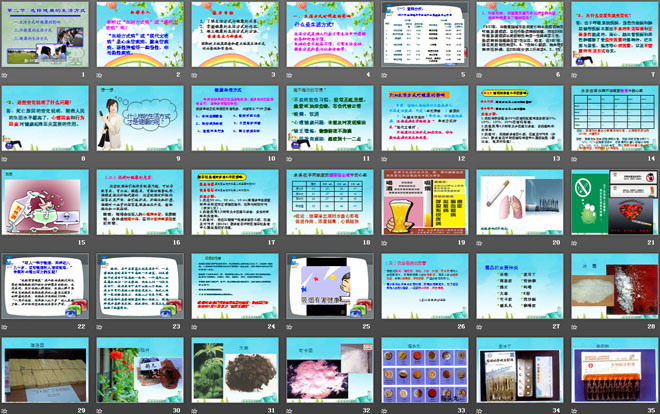Image resolution: width=660 pixels, height=414 pixels.
Task: Click slide 25 thumbnail about smoking harm
Action: pos(332,288)
